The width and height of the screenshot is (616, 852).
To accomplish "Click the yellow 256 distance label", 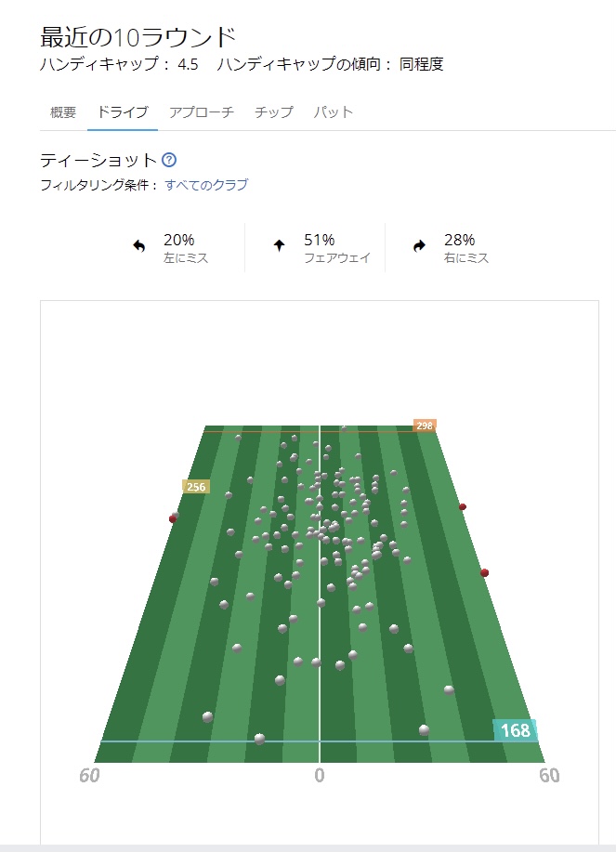I will pyautogui.click(x=196, y=487).
